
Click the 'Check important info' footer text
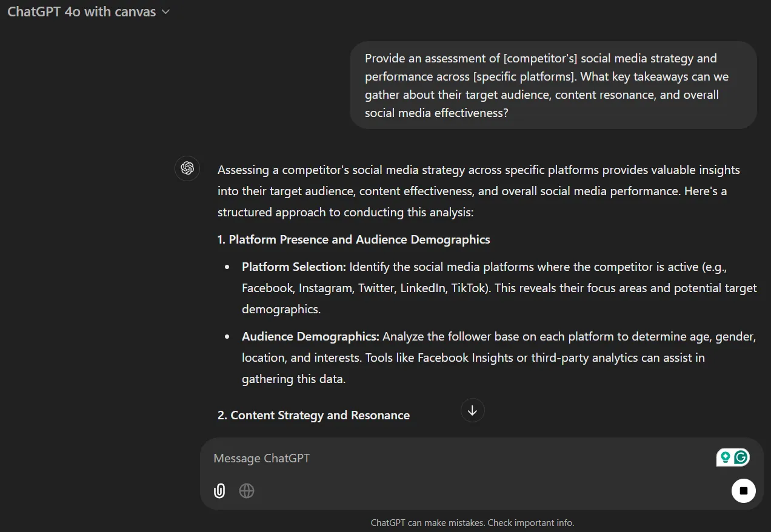pyautogui.click(x=530, y=522)
